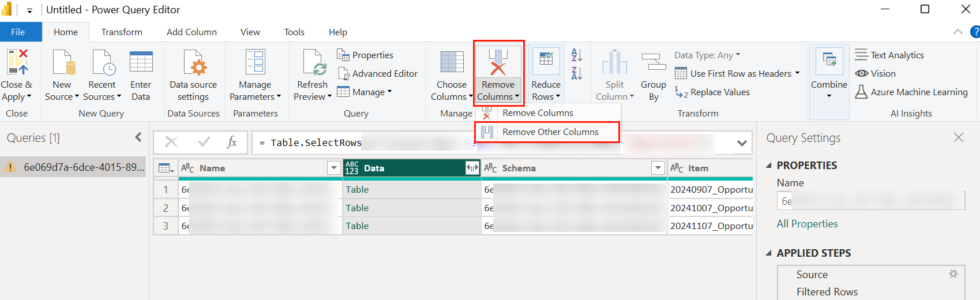Image resolution: width=980 pixels, height=300 pixels.
Task: Expand the Data column icon
Action: 472,168
